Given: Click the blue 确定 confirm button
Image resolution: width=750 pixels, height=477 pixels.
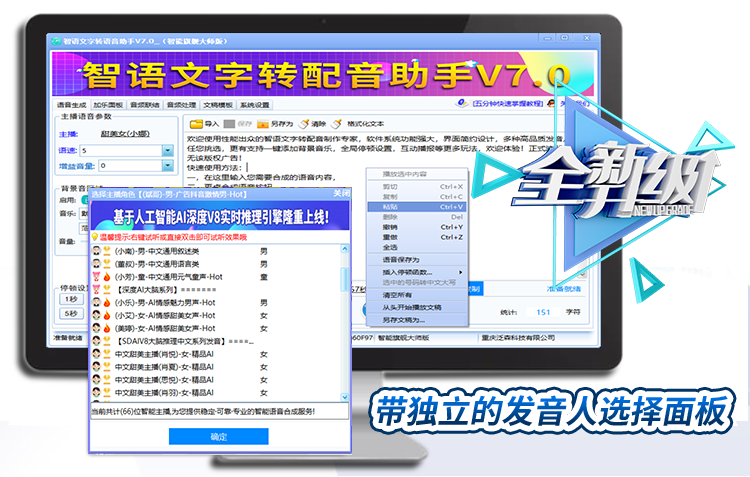Looking at the screenshot, I should (x=219, y=436).
